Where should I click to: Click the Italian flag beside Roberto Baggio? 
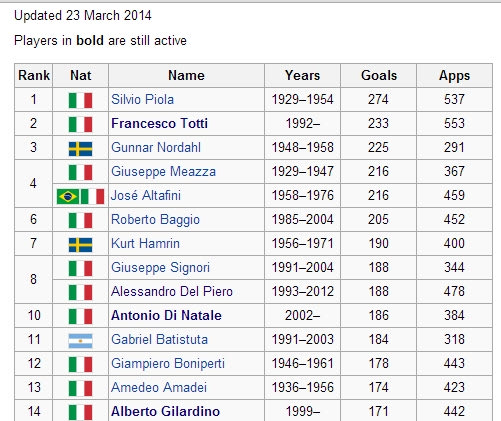[x=80, y=220]
